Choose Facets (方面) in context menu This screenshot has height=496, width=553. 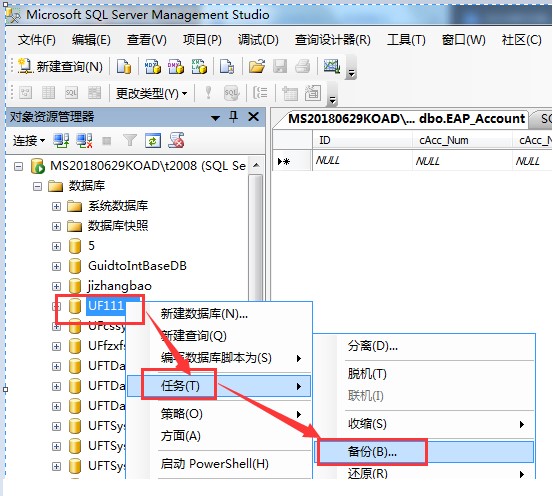click(x=181, y=436)
